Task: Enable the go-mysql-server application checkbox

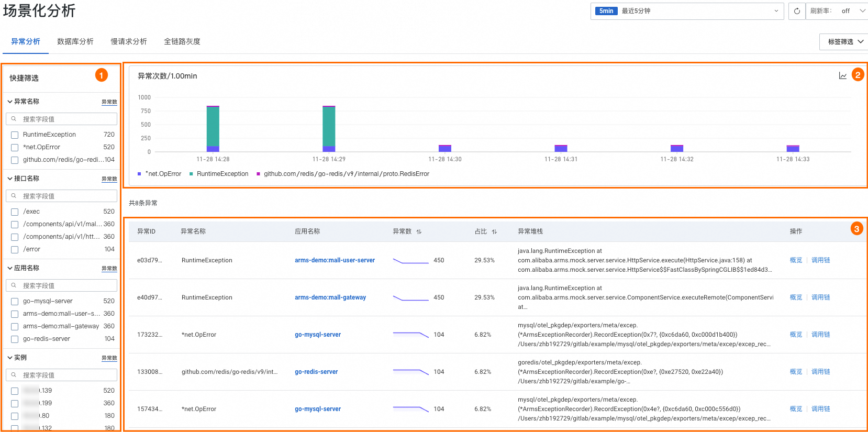Action: click(15, 302)
